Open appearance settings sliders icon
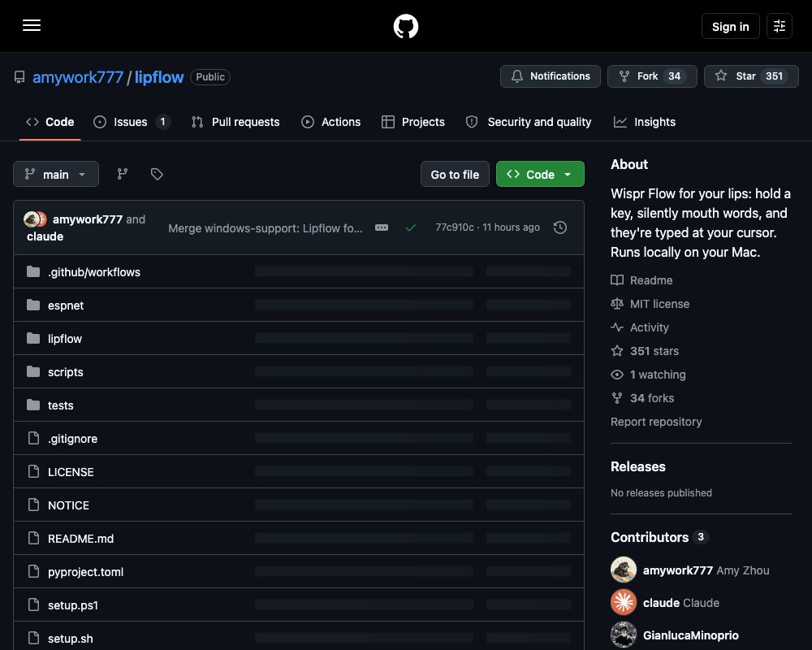The width and height of the screenshot is (812, 650). 779,26
